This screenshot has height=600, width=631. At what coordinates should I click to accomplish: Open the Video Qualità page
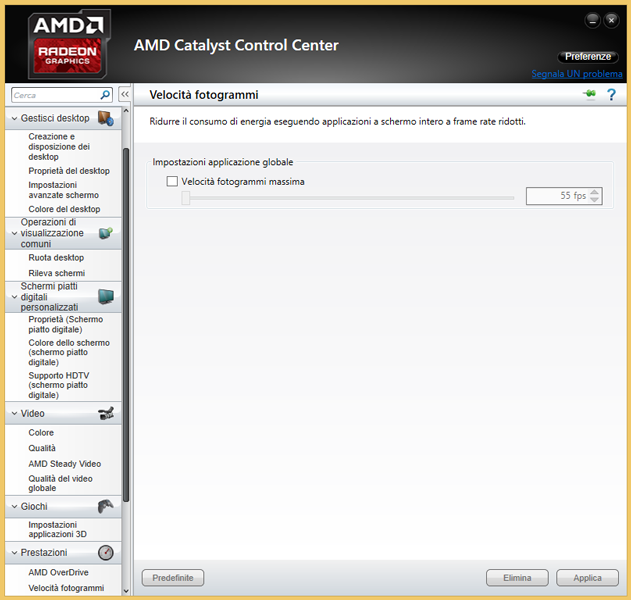42,448
